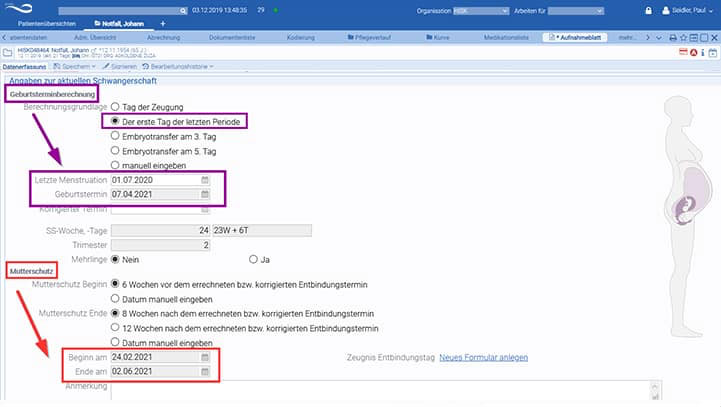Open the Arbeiten für dropdown
The height and width of the screenshot is (407, 721).
[576, 11]
